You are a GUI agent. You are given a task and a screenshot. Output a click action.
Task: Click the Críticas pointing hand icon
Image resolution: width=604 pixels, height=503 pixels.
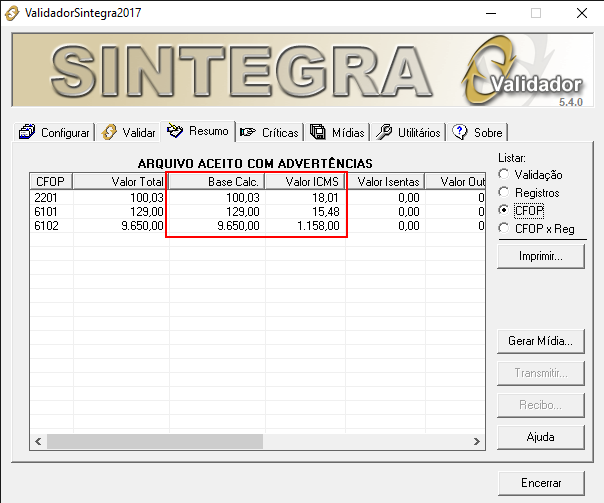click(x=247, y=132)
